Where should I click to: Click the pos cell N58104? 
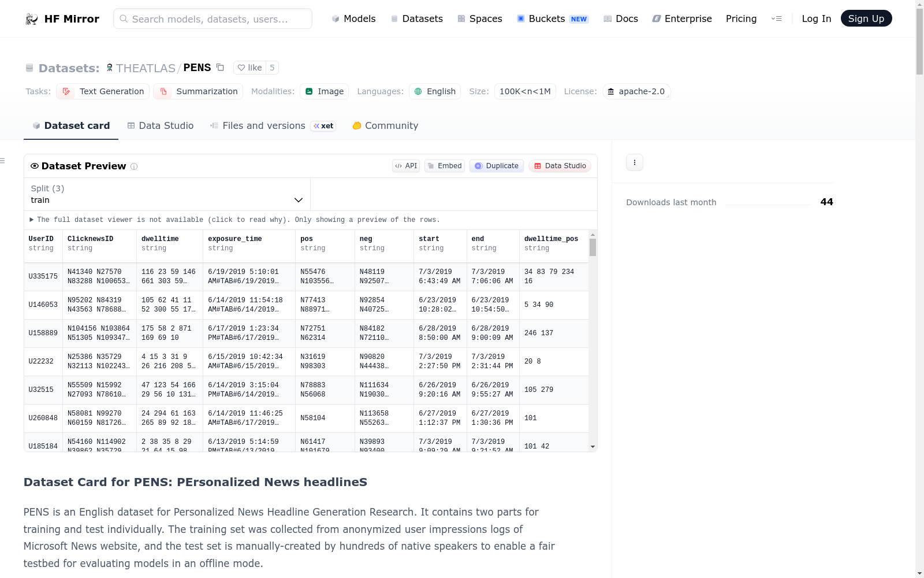[x=325, y=418]
